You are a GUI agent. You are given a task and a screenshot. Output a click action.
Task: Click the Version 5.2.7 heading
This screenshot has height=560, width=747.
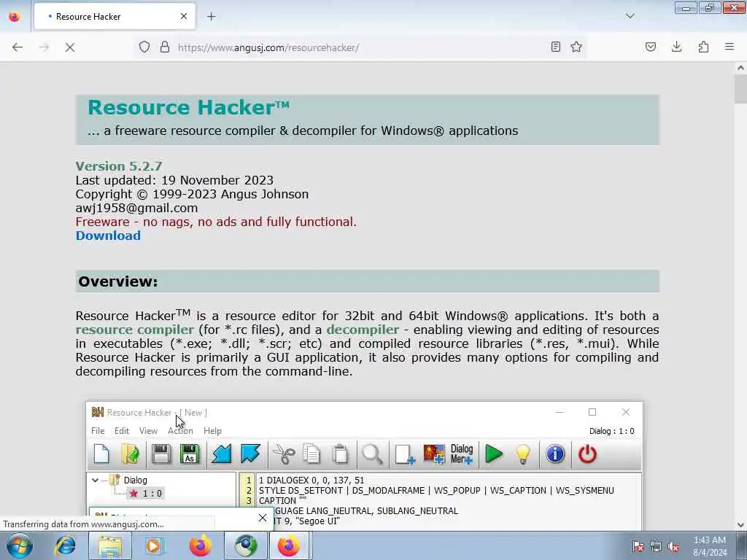coord(119,166)
